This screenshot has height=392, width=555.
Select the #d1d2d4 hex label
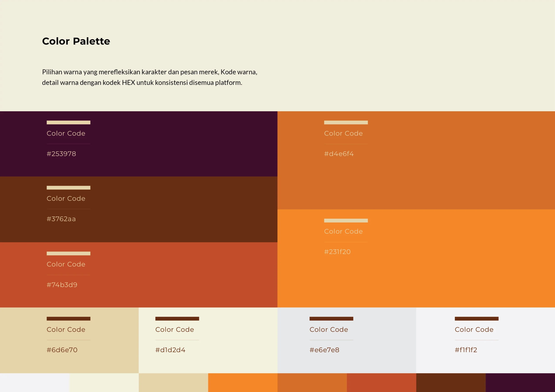click(170, 350)
